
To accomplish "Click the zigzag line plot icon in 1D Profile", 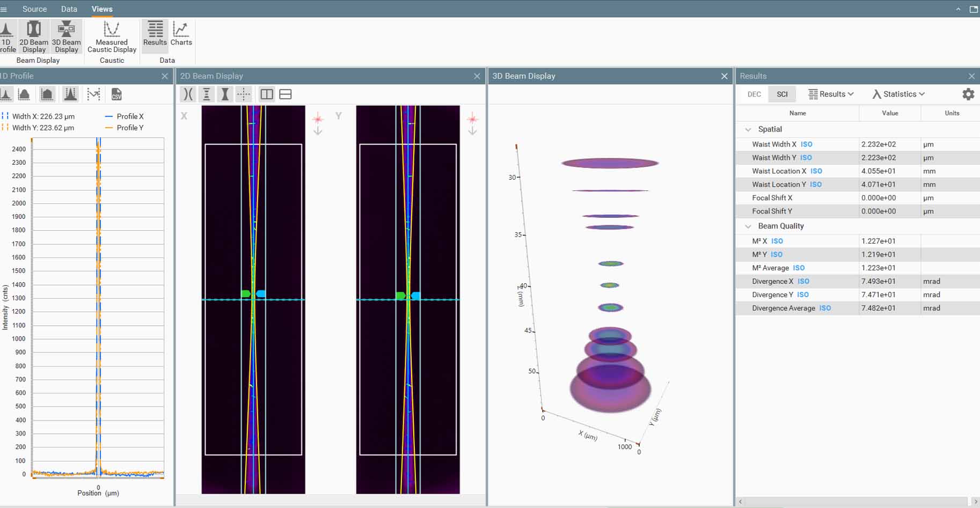I will pyautogui.click(x=93, y=94).
